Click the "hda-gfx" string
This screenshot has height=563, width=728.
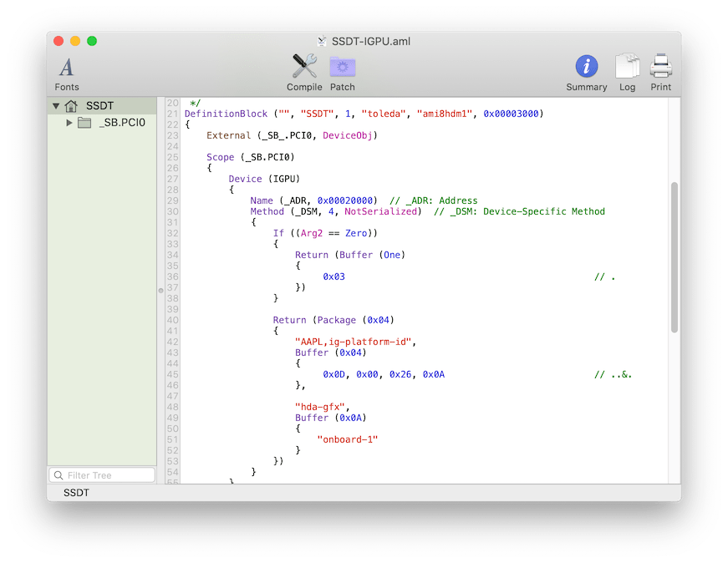[320, 407]
